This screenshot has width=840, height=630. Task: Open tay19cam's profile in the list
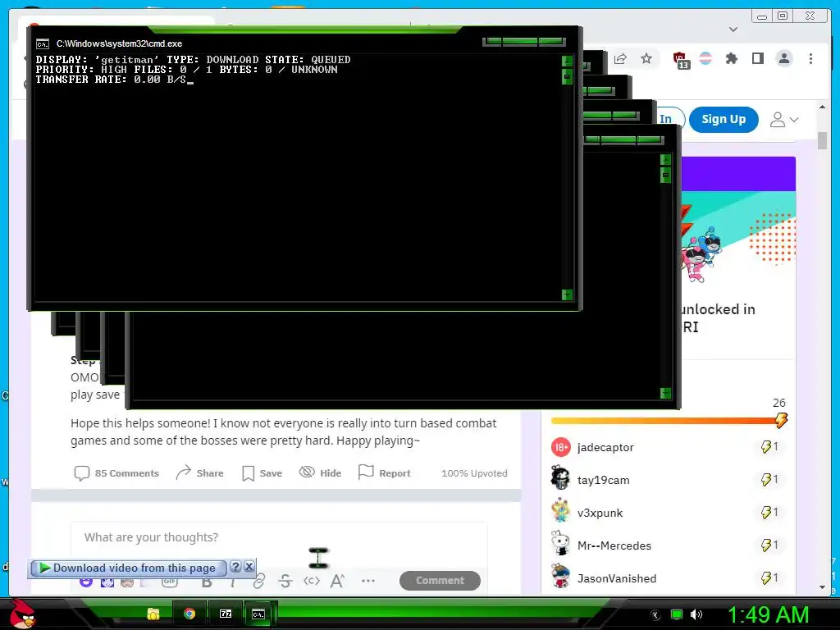603,480
